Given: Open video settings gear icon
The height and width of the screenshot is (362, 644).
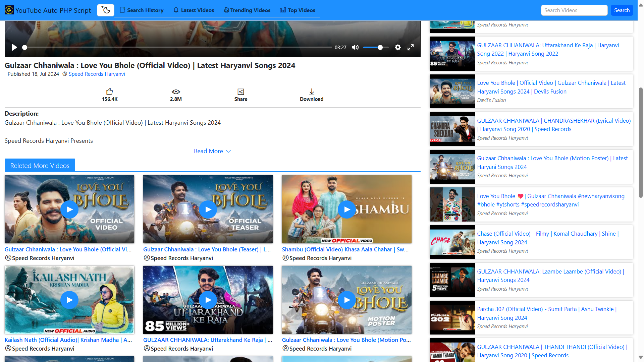Looking at the screenshot, I should click(398, 48).
